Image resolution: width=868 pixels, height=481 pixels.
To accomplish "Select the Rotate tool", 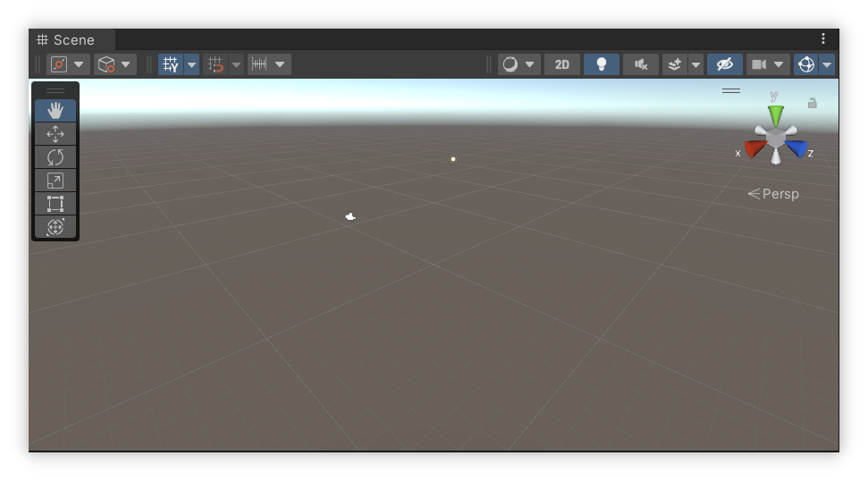I will click(x=55, y=157).
